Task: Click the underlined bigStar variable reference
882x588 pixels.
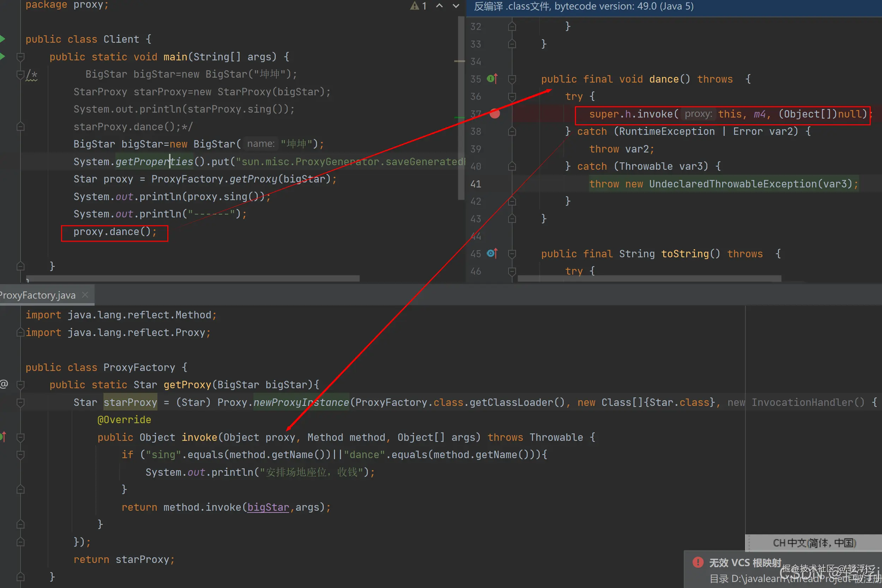Action: [268, 507]
